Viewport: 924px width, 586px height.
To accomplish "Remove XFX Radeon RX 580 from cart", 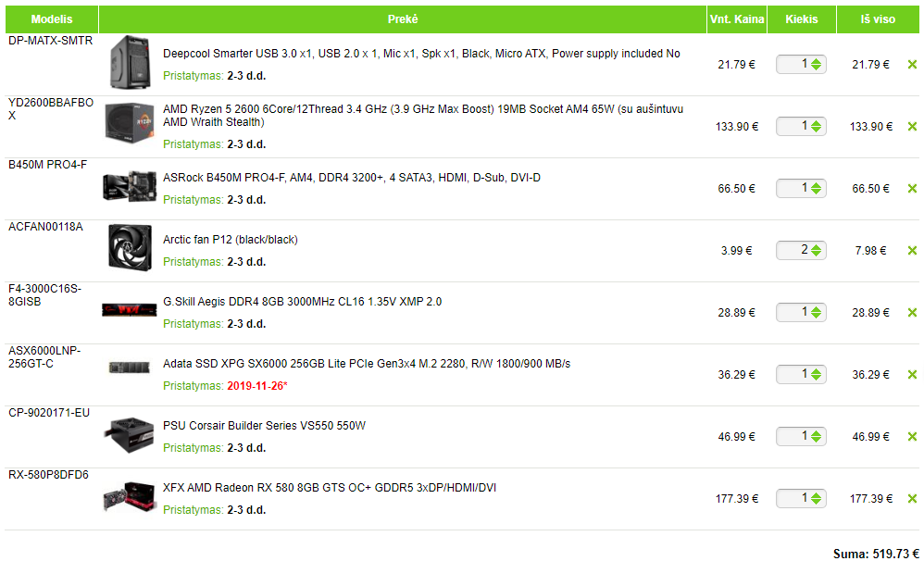I will coord(912,499).
